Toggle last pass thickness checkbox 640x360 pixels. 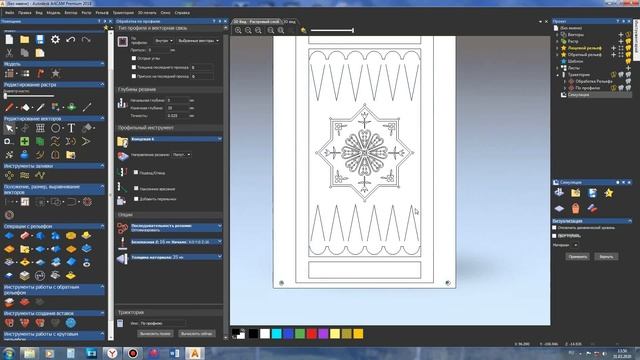(x=134, y=67)
